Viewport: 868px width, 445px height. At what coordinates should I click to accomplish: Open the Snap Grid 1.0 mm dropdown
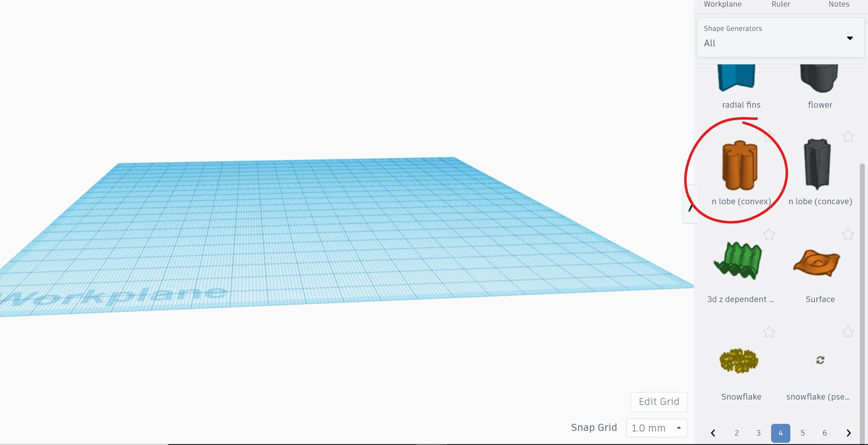tap(657, 428)
